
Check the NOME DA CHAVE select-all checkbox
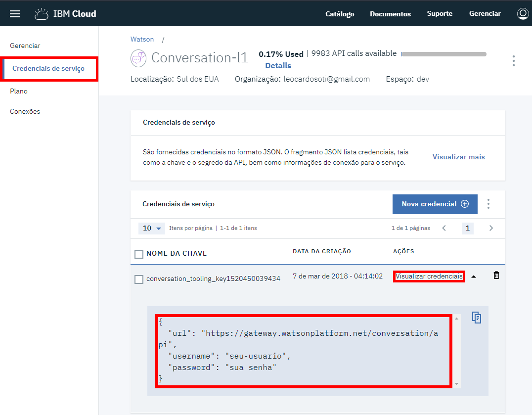click(x=139, y=254)
